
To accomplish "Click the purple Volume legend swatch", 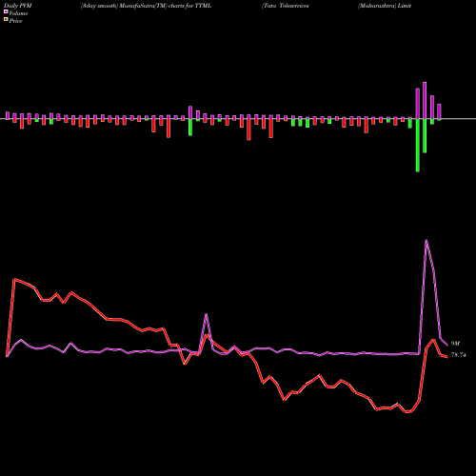I will pos(6,12).
